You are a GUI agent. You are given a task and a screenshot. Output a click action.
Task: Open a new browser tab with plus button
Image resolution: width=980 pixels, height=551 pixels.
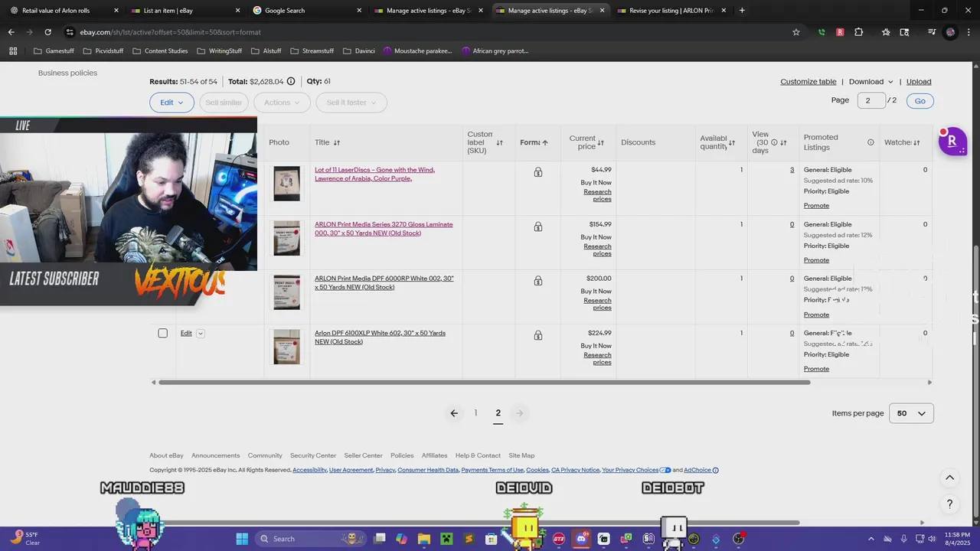742,11
